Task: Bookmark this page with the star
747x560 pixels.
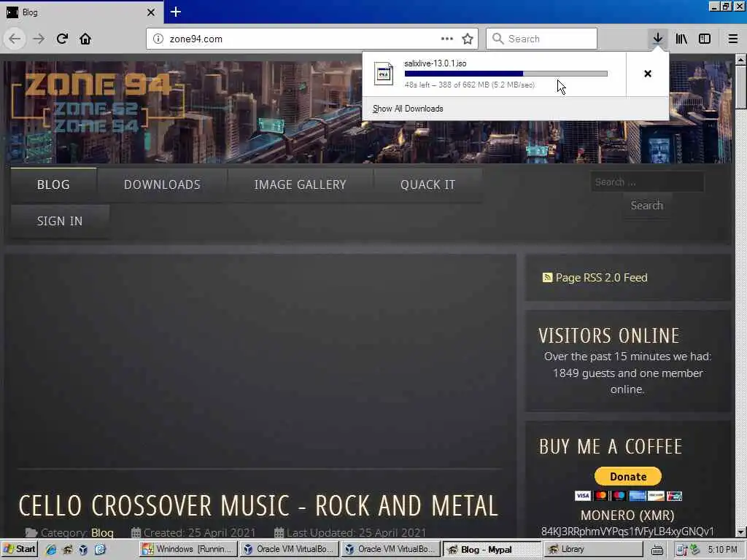Action: coord(468,39)
